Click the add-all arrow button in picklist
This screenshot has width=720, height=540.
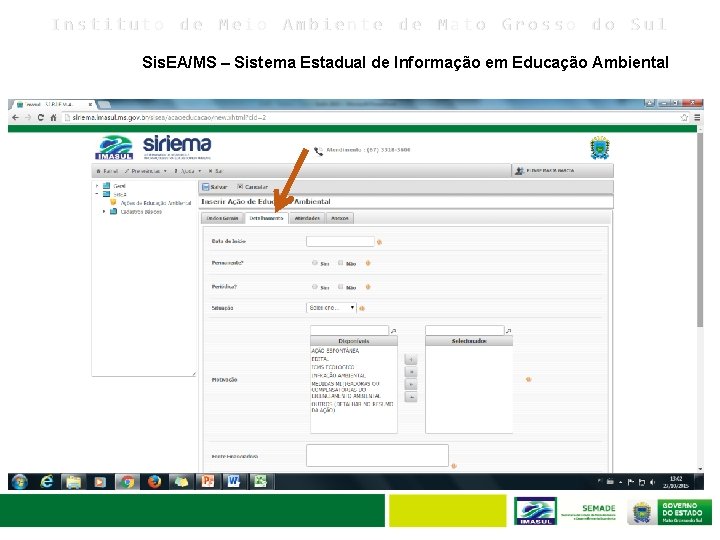tap(411, 372)
